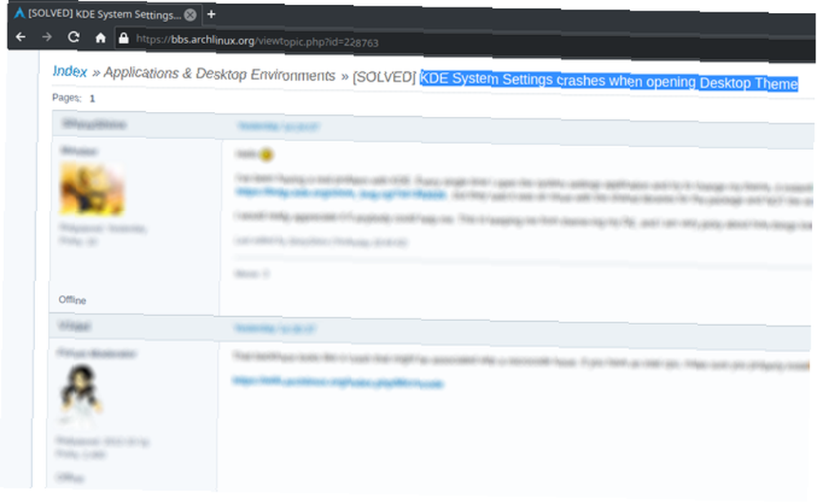This screenshot has height=504, width=817.
Task: Click page number 1 beside Pages
Action: 92,99
